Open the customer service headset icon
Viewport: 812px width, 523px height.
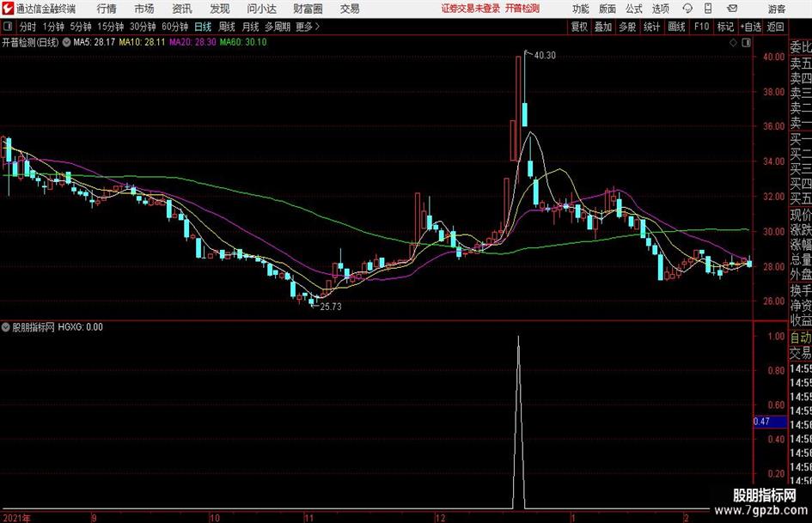(687, 9)
